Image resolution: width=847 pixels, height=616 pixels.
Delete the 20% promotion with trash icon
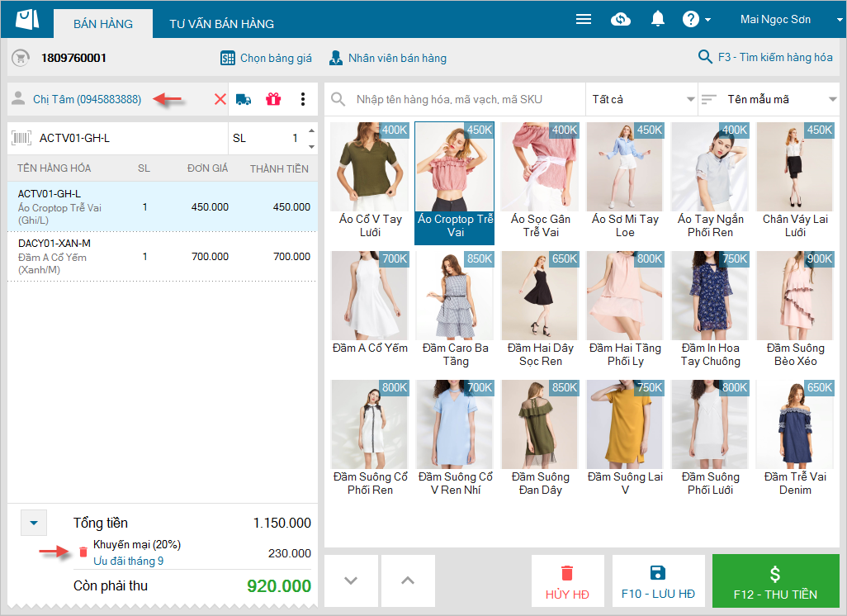point(83,552)
